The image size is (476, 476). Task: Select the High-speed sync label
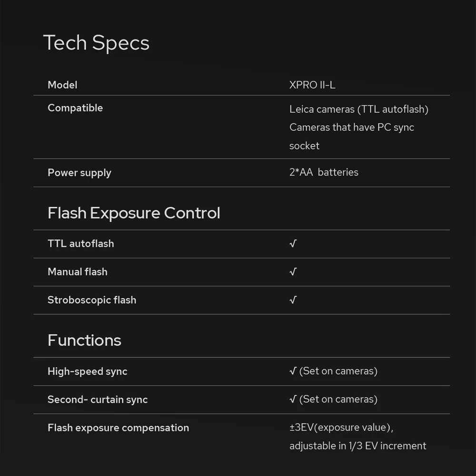click(88, 371)
